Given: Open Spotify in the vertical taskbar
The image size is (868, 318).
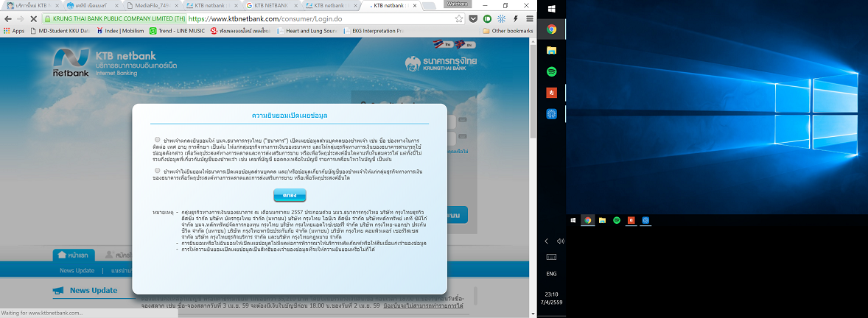Looking at the screenshot, I should pyautogui.click(x=551, y=71).
